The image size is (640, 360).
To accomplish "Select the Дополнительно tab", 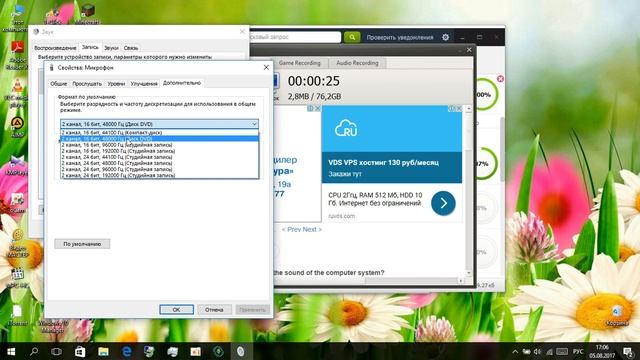I will coord(182,82).
